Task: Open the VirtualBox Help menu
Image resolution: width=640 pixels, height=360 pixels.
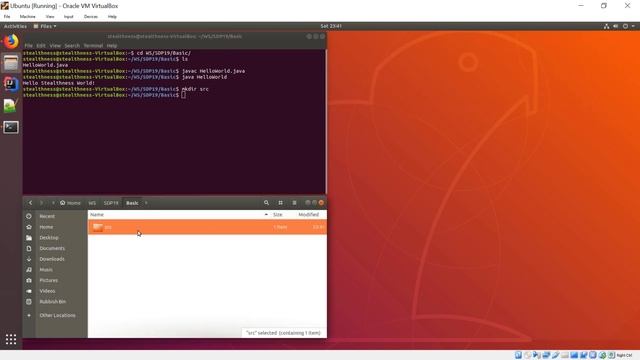Action: point(112,17)
